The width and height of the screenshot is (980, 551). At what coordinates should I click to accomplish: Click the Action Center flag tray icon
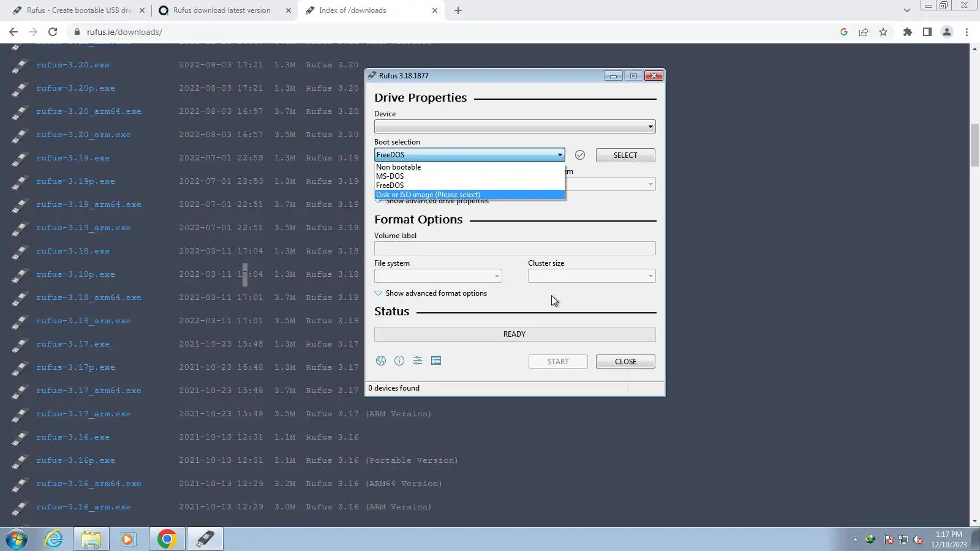(x=888, y=539)
